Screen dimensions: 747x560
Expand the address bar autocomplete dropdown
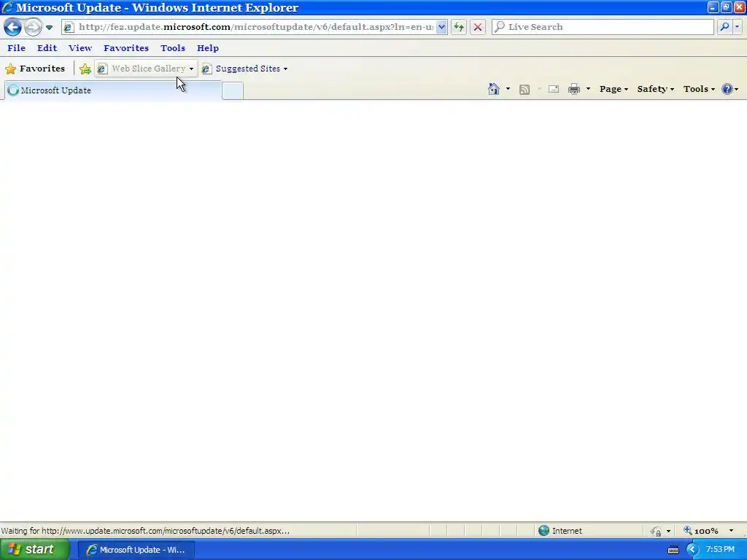[441, 27]
